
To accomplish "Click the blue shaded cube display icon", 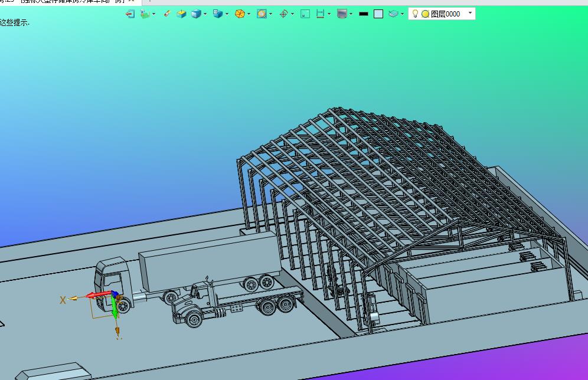I will pos(196,14).
